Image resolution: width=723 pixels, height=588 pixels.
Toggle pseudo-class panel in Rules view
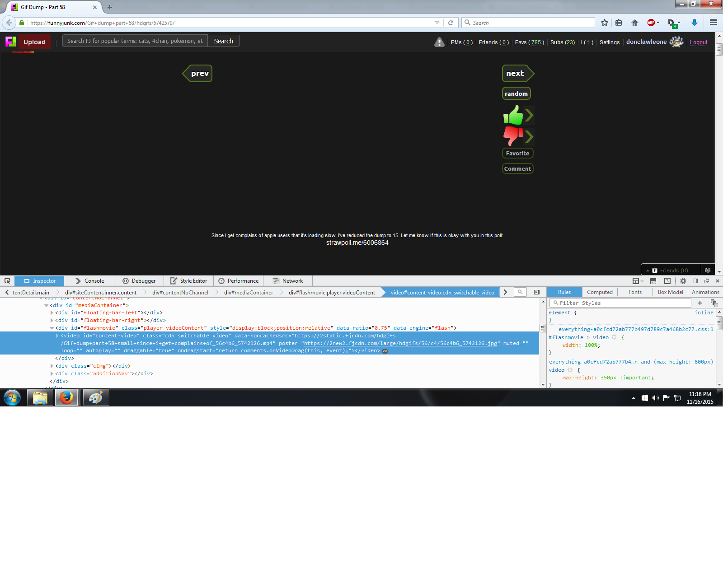tap(714, 303)
